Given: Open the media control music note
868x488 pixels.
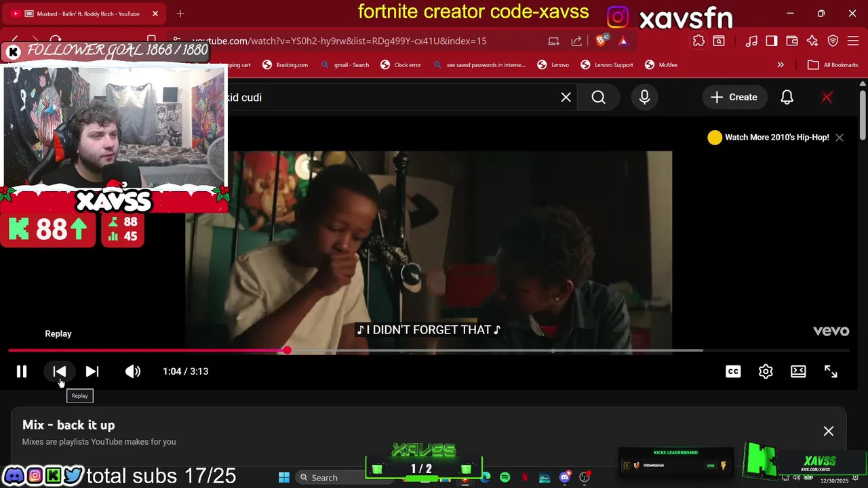Looking at the screenshot, I should 751,41.
